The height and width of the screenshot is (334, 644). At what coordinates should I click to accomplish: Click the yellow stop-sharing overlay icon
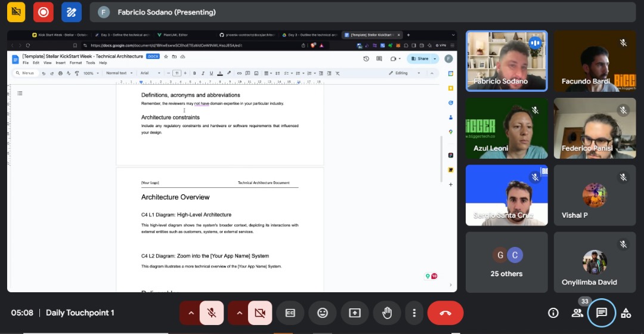[16, 12]
